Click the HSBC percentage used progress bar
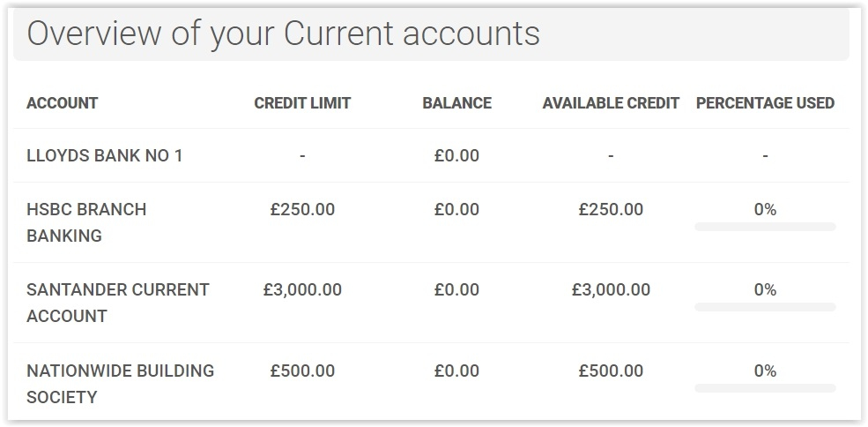 pyautogui.click(x=765, y=227)
